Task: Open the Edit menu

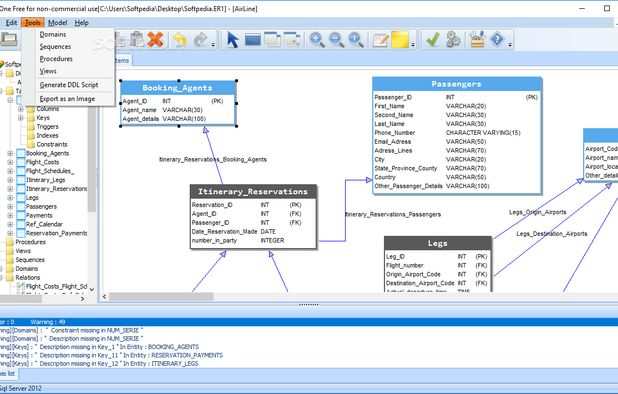Action: [11, 23]
